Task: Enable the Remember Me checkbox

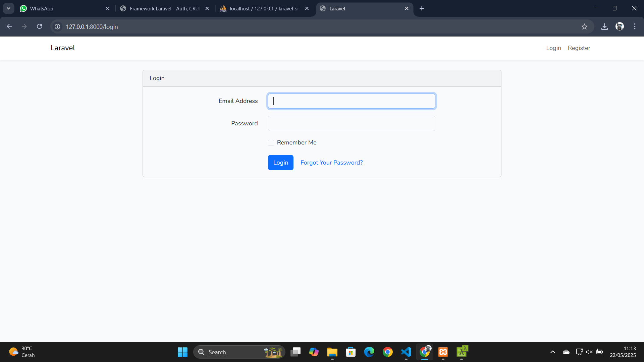Action: 271,142
